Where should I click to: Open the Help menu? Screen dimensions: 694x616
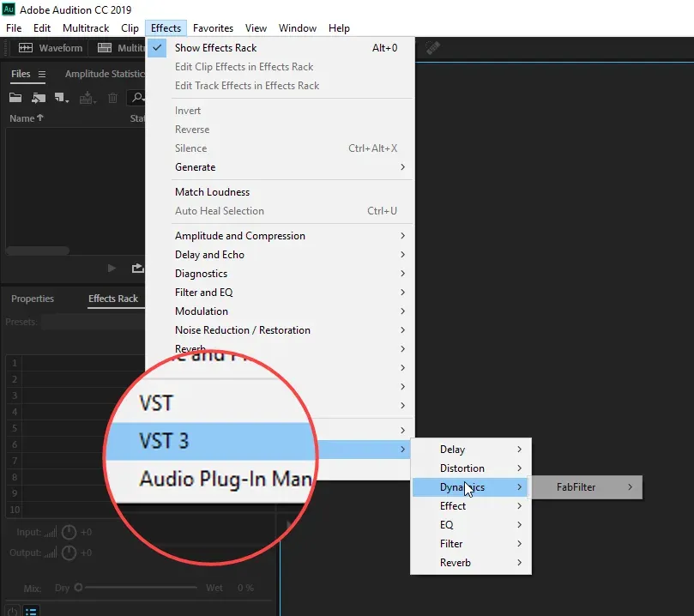(x=339, y=28)
